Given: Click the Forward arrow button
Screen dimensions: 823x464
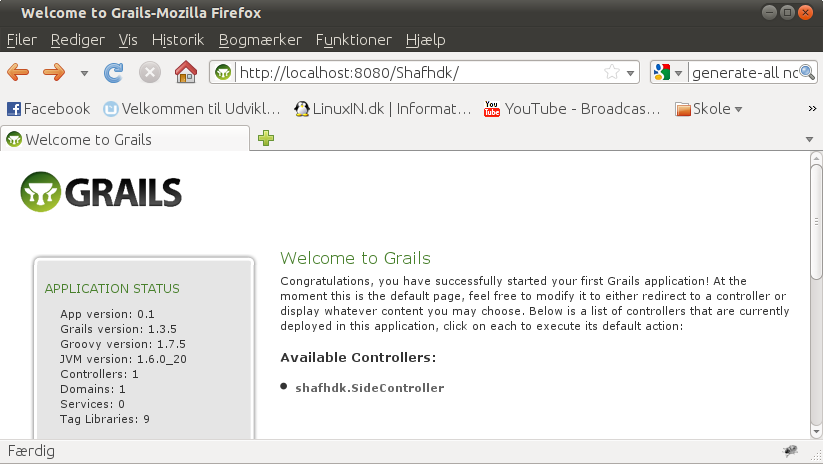Looking at the screenshot, I should tap(54, 72).
